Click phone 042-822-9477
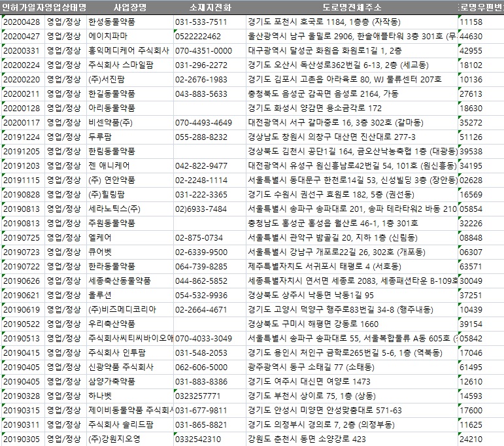 pos(210,166)
